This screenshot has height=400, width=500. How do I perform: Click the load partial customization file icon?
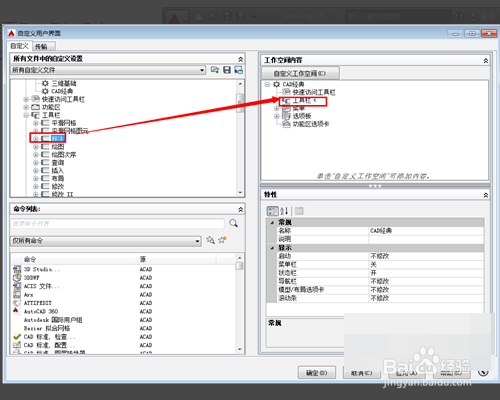coord(215,70)
